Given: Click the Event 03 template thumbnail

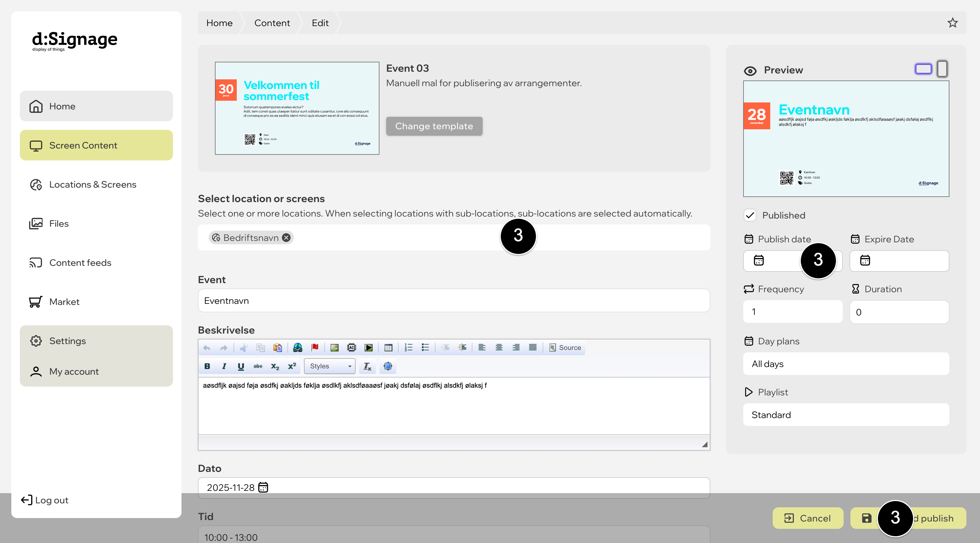Looking at the screenshot, I should 297,108.
